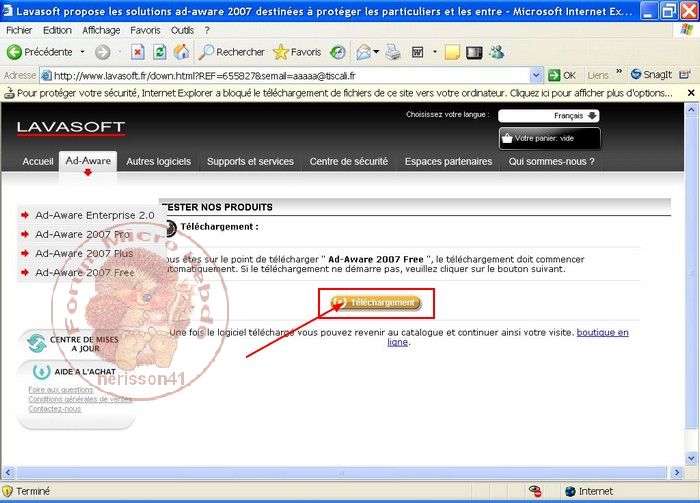Image resolution: width=700 pixels, height=503 pixels.
Task: Select Ad-Aware Enterprise 2.0 in sidebar
Action: point(95,215)
